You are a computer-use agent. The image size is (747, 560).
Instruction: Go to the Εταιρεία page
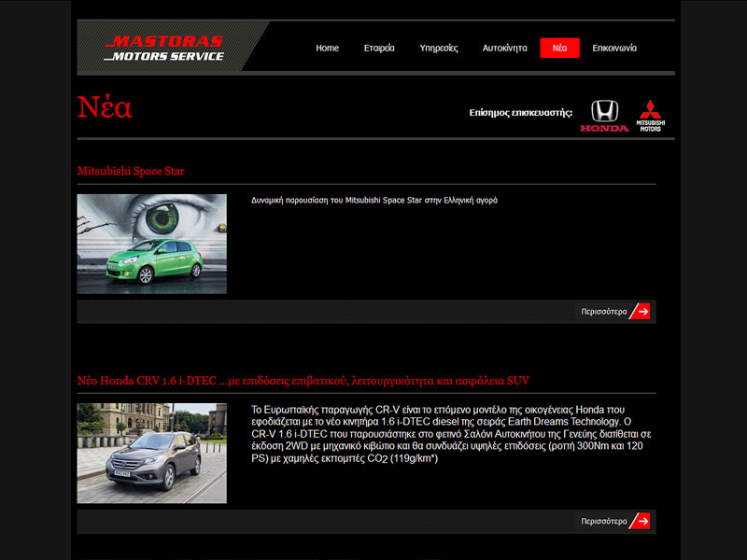(379, 49)
